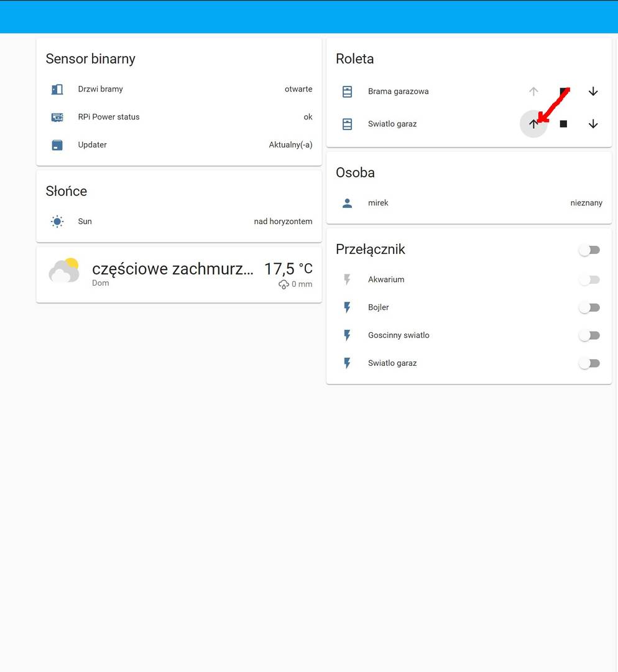Open the Updater entity row
This screenshot has width=618, height=672.
pyautogui.click(x=179, y=145)
